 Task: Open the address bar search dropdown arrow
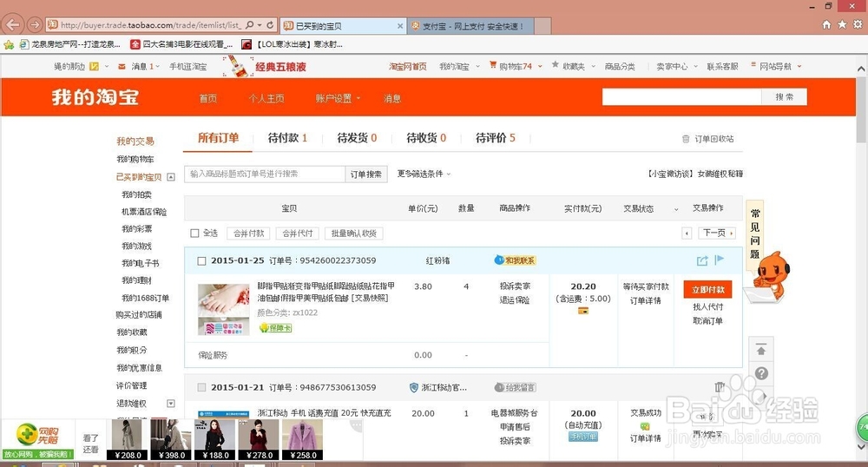pos(259,25)
